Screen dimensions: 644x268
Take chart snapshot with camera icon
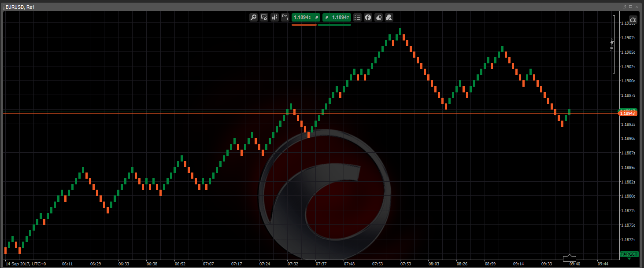[x=633, y=20]
